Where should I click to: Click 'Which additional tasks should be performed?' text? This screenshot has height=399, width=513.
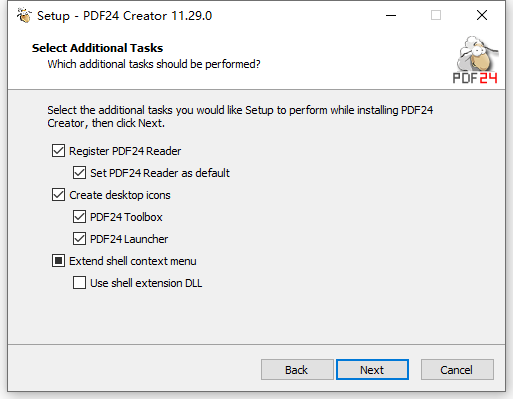tap(154, 64)
